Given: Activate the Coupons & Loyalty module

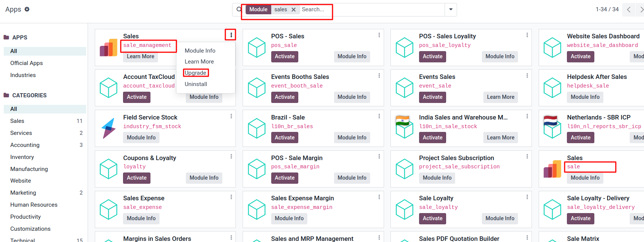Looking at the screenshot, I should tap(137, 178).
